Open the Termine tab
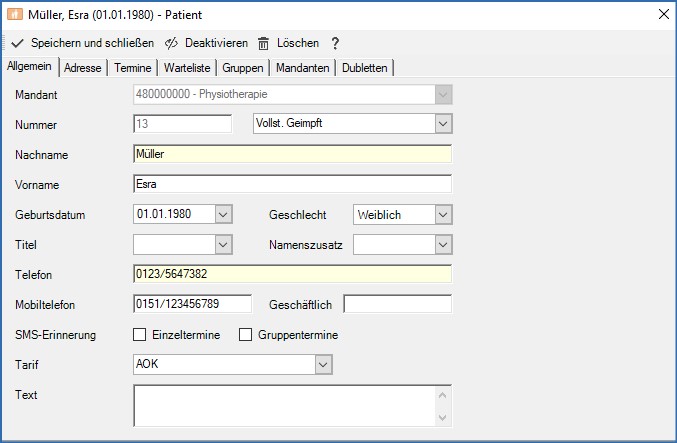 click(133, 68)
